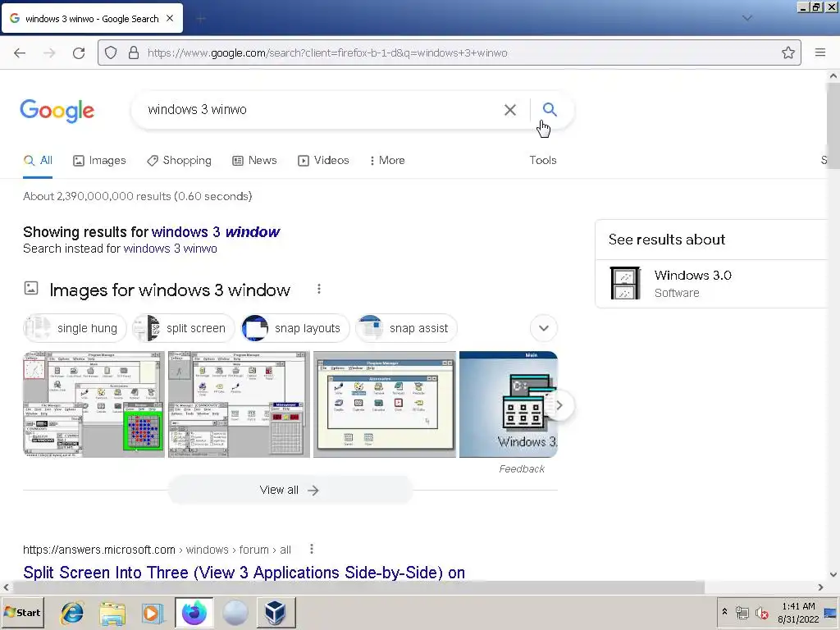840x630 pixels.
Task: Select the snap assist filter chip
Action: 406,328
